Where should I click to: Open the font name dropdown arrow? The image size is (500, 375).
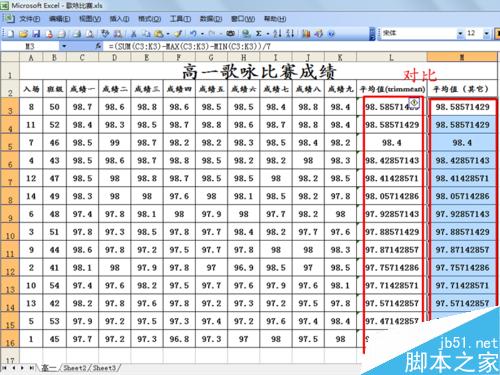point(460,33)
